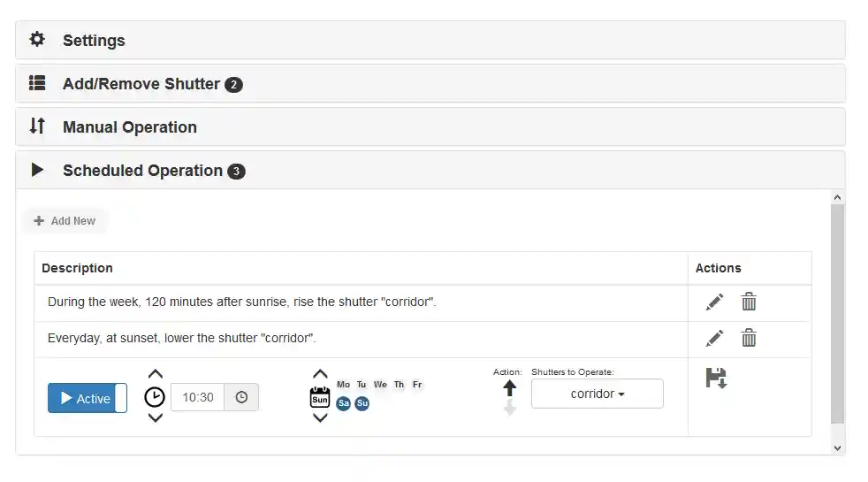Open the Manual Operation section
This screenshot has height=482, width=868.
[x=129, y=127]
